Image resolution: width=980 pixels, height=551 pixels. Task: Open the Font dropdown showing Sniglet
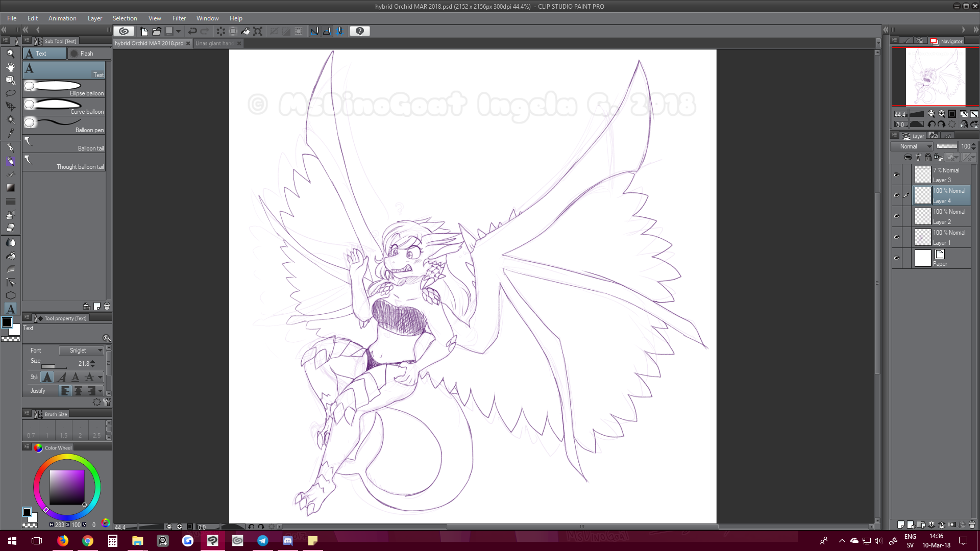pyautogui.click(x=81, y=350)
